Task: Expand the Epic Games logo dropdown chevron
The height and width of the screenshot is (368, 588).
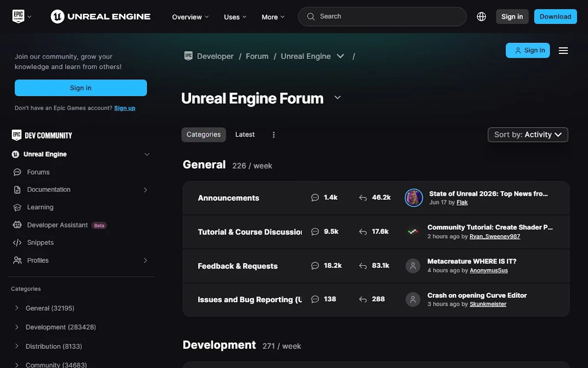Action: click(29, 17)
